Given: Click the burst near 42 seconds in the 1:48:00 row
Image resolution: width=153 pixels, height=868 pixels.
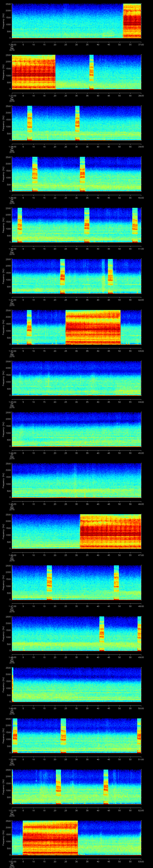Looking at the screenshot, I should pyautogui.click(x=102, y=633).
